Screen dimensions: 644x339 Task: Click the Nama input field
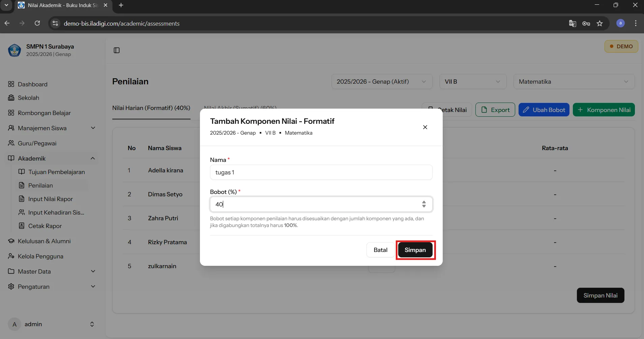point(321,172)
